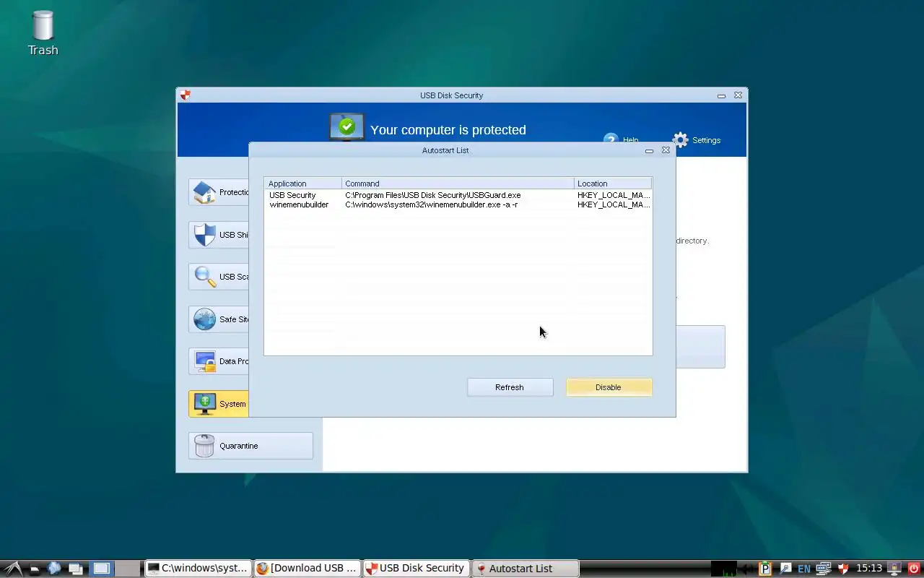
Task: Open the LXDE start menu icon
Action: click(13, 569)
